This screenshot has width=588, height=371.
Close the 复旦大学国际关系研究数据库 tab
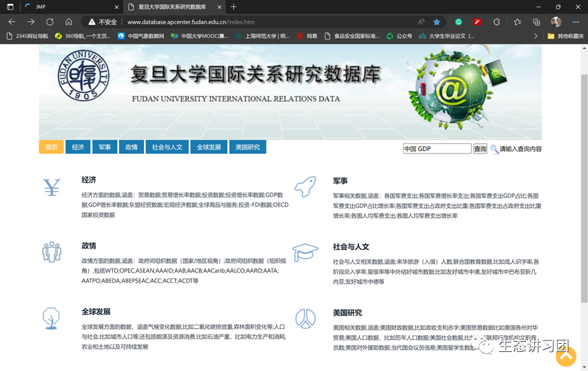pyautogui.click(x=220, y=7)
